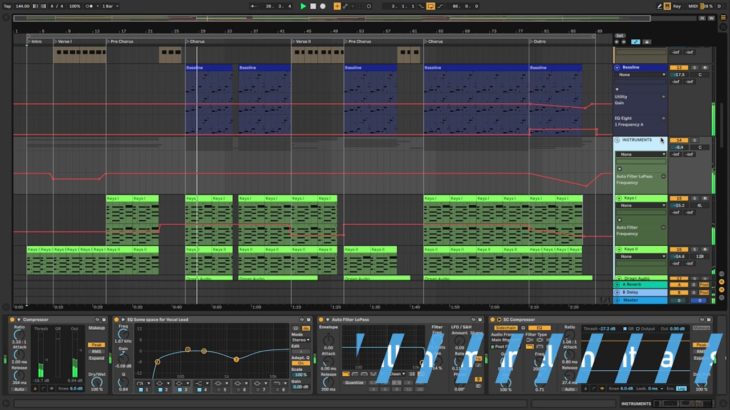The height and width of the screenshot is (410, 730).
Task: Arm the Keys I track for recording
Action: pyautogui.click(x=705, y=198)
